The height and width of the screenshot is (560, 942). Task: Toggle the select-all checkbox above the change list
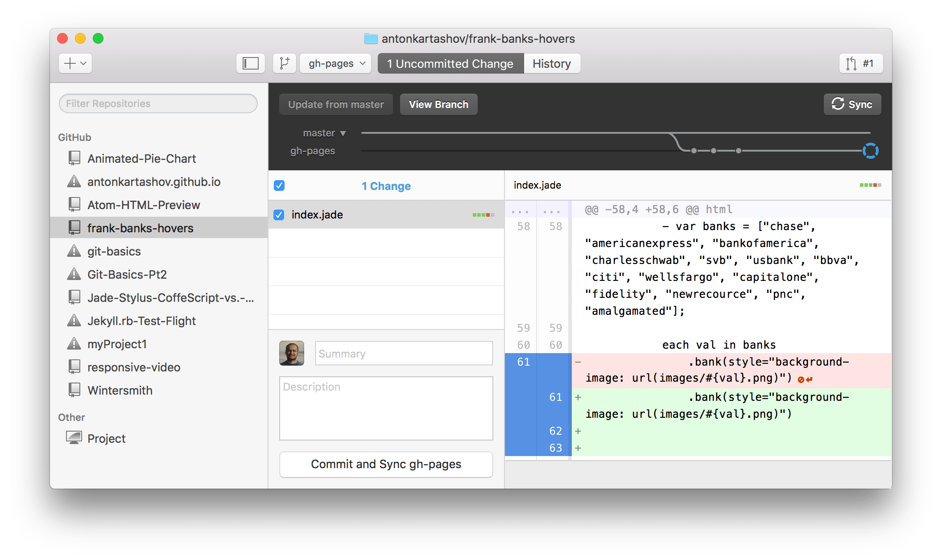[x=279, y=185]
